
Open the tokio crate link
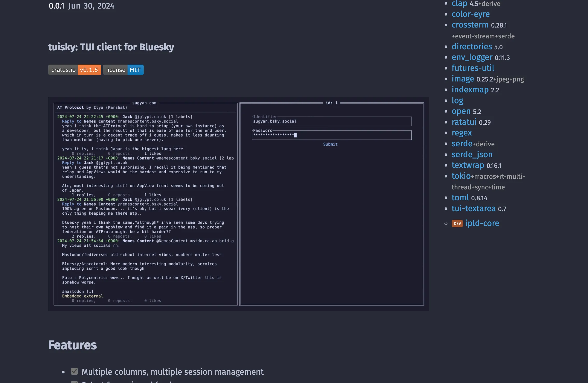461,176
